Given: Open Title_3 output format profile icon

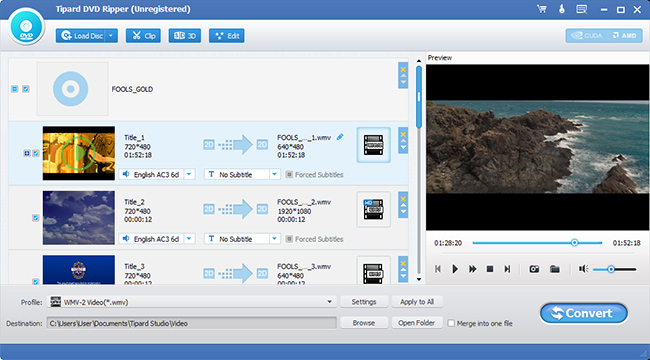Looking at the screenshot, I should click(374, 270).
